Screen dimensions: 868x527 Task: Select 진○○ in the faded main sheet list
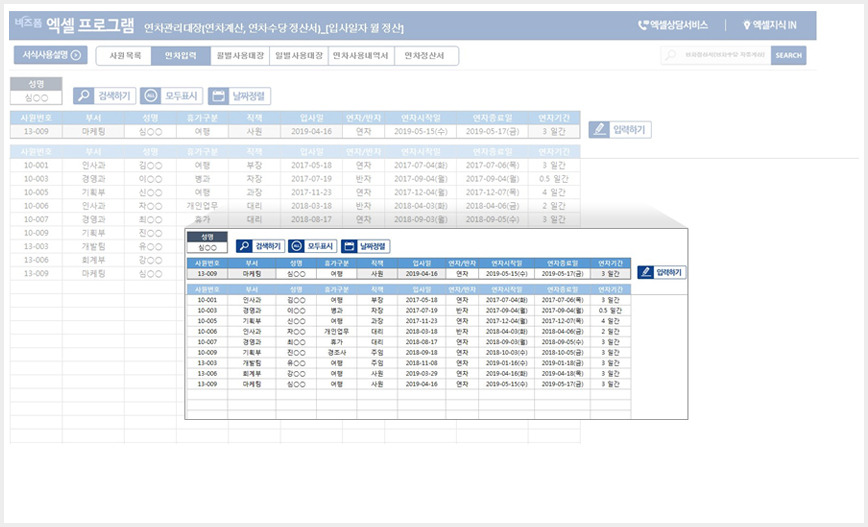150,233
